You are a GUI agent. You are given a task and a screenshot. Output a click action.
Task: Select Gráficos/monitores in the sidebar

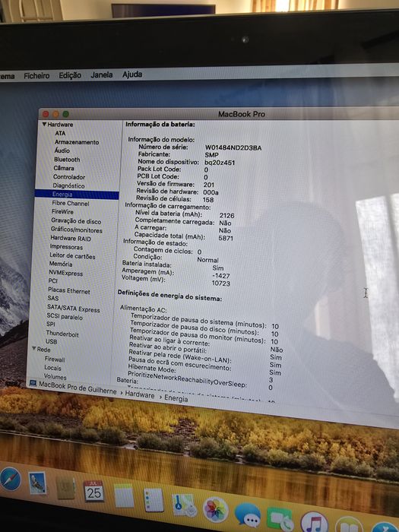(x=76, y=230)
